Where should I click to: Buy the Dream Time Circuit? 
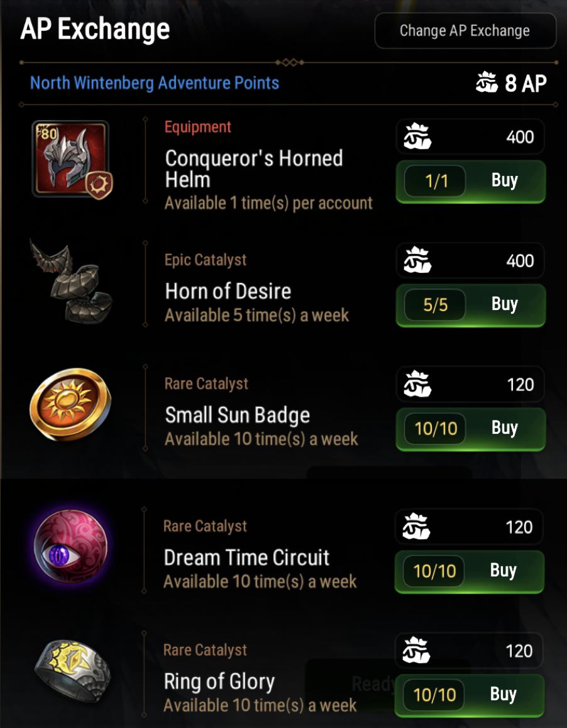[503, 571]
